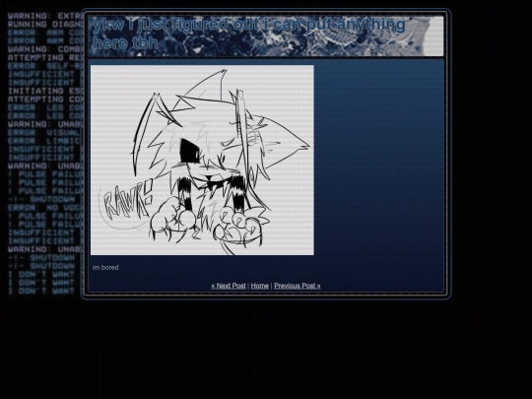Screen dimensions: 532x399
Task: Click the header banner title text
Action: coord(248,33)
